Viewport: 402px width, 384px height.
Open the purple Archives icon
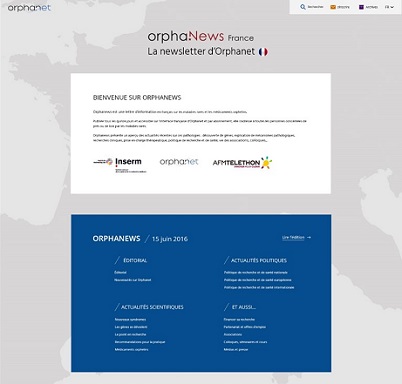pyautogui.click(x=361, y=7)
